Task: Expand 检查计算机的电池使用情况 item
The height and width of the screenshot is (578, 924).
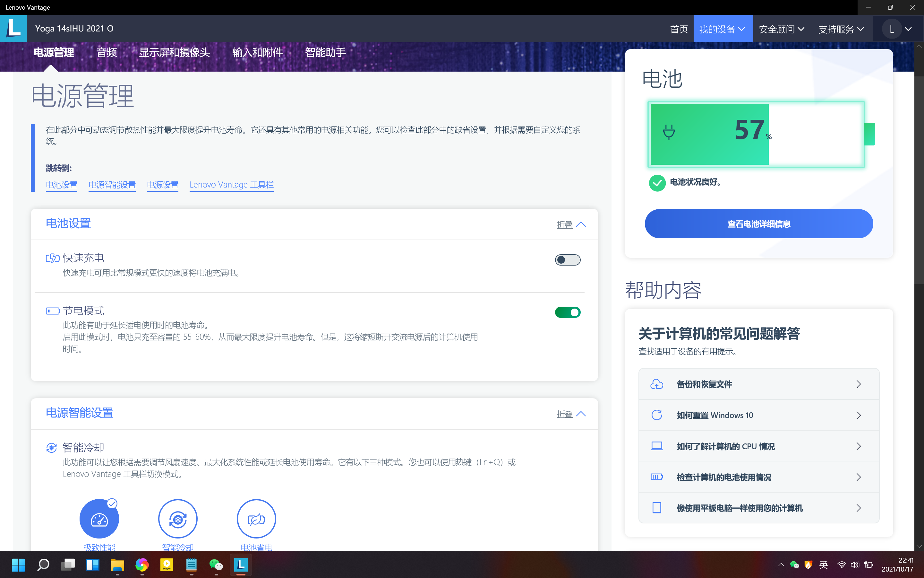Action: (759, 477)
